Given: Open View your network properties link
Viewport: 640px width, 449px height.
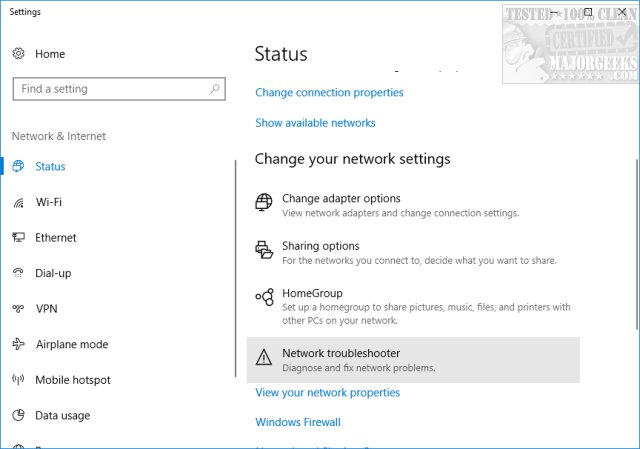Looking at the screenshot, I should [x=327, y=393].
